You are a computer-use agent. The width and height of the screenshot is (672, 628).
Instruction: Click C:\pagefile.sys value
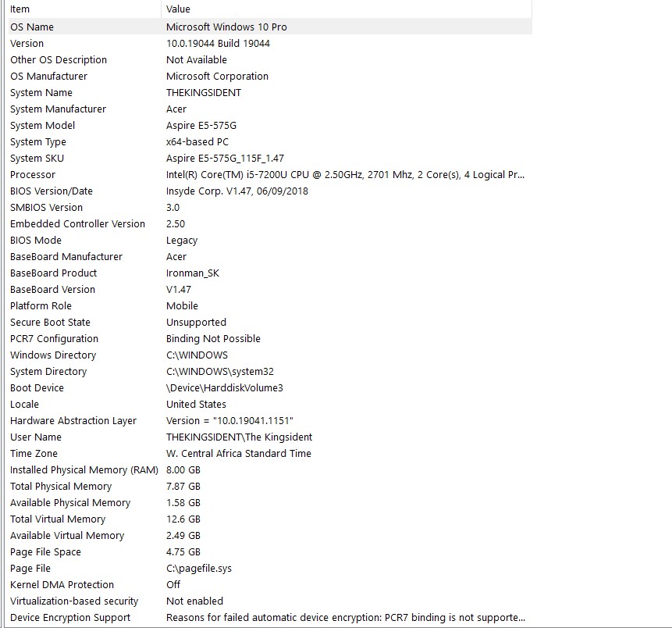[x=199, y=569]
